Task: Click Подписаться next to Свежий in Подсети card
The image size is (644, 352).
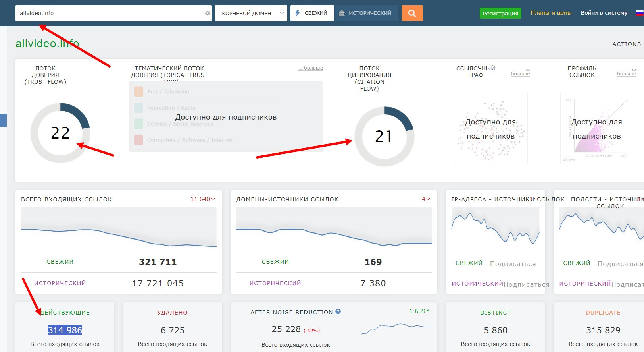Action: pos(620,264)
